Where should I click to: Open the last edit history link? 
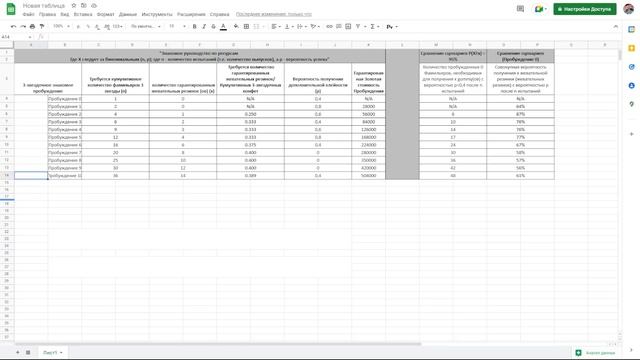click(x=273, y=14)
